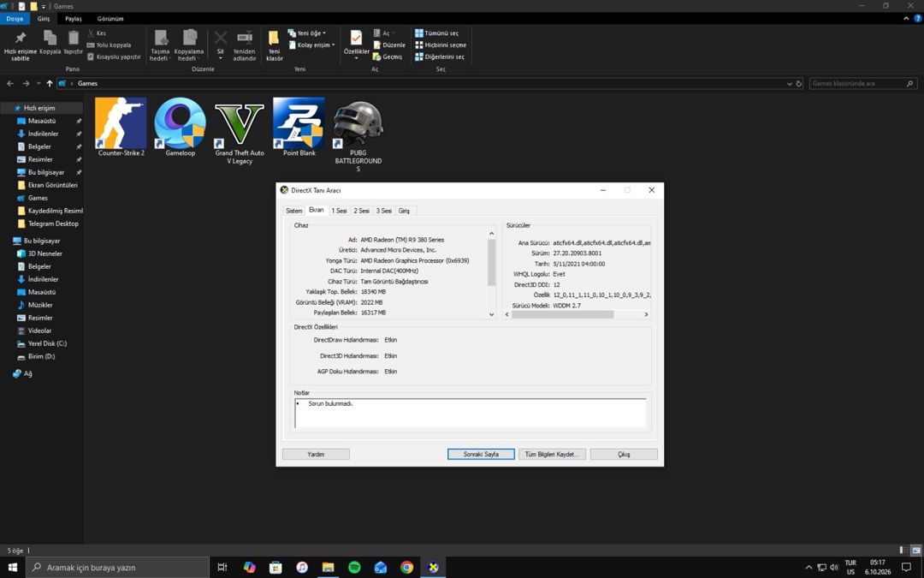924x578 pixels.
Task: Open the address bar history dropdown
Action: pos(790,84)
